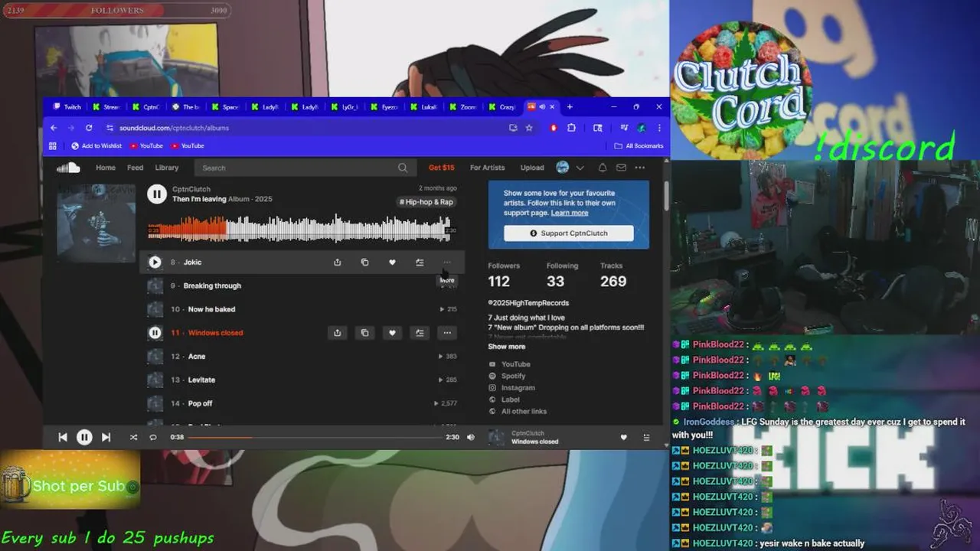Image resolution: width=980 pixels, height=551 pixels.
Task: Open track Breaking through
Action: (x=212, y=285)
